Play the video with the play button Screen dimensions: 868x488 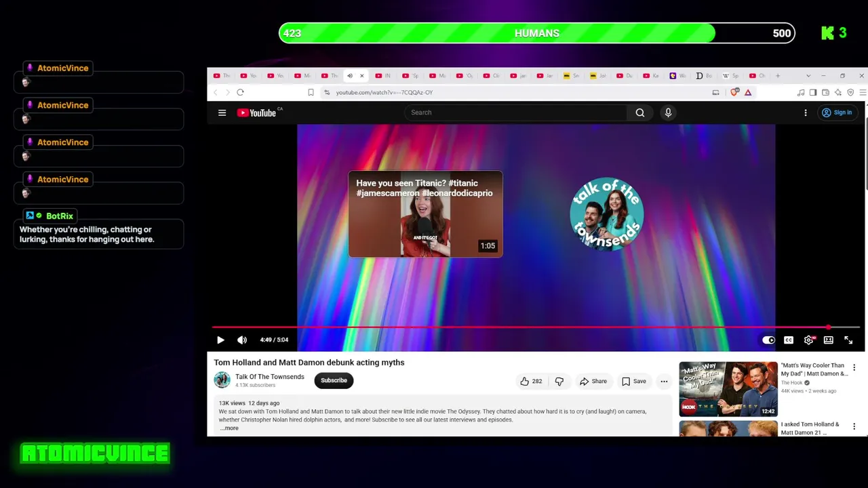point(220,340)
